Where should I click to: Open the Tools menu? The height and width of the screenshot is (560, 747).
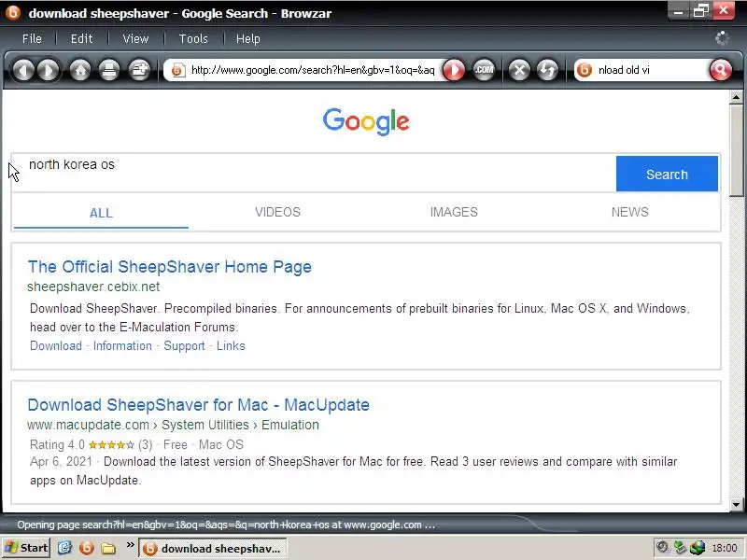[x=193, y=38]
